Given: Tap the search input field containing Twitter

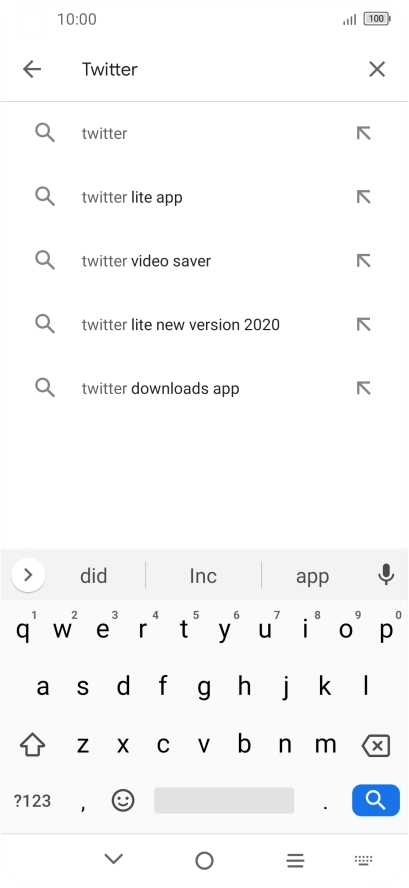Looking at the screenshot, I should point(215,69).
